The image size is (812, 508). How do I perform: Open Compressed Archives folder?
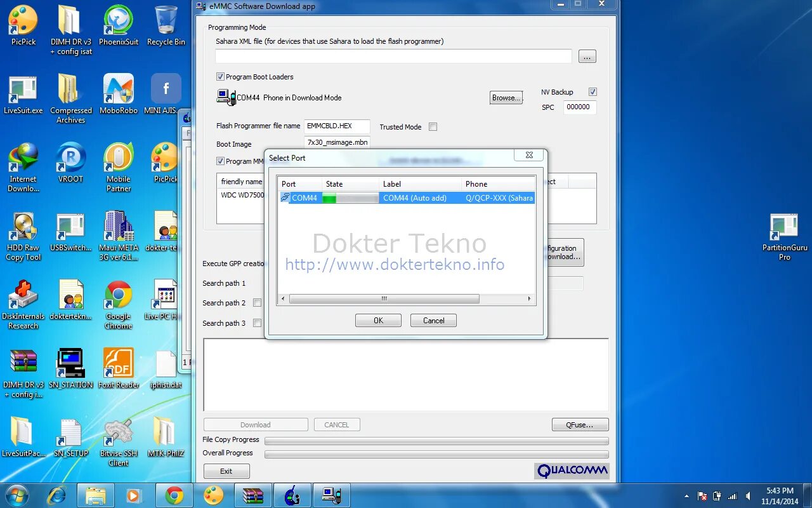70,98
